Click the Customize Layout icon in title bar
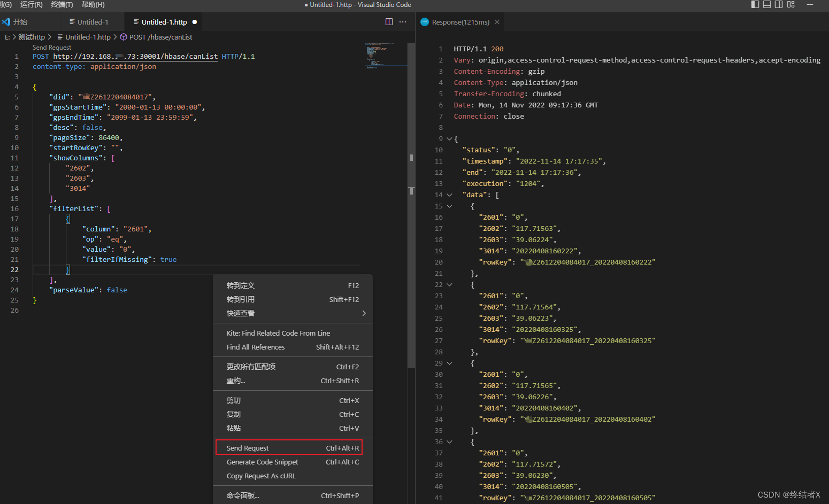829x504 pixels. (790, 4)
